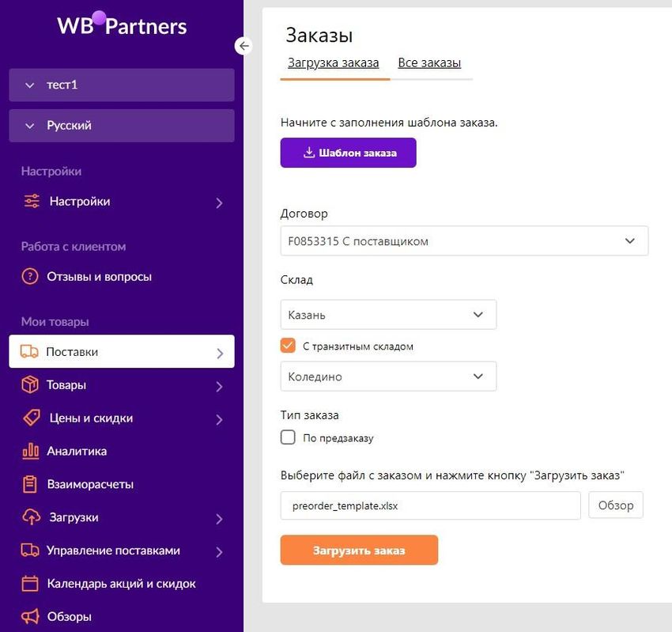Open Загрузки cloud upload icon

[x=32, y=517]
